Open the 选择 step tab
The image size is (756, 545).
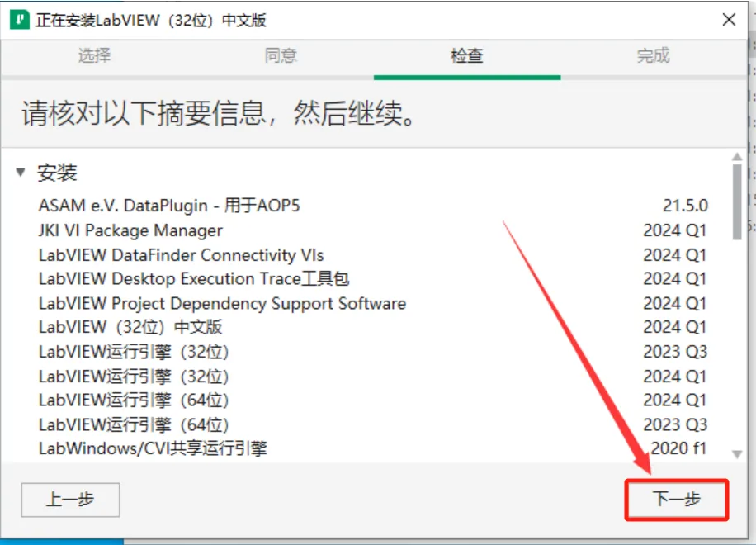94,55
